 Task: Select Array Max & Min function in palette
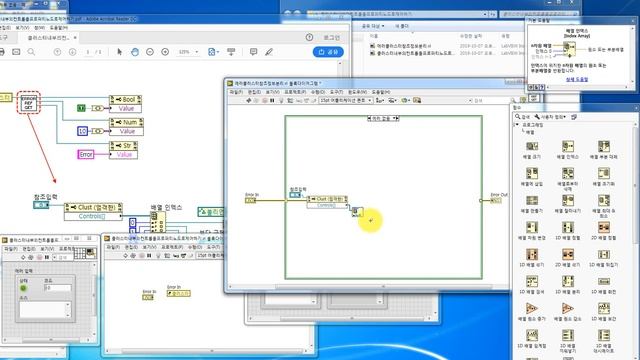604,200
